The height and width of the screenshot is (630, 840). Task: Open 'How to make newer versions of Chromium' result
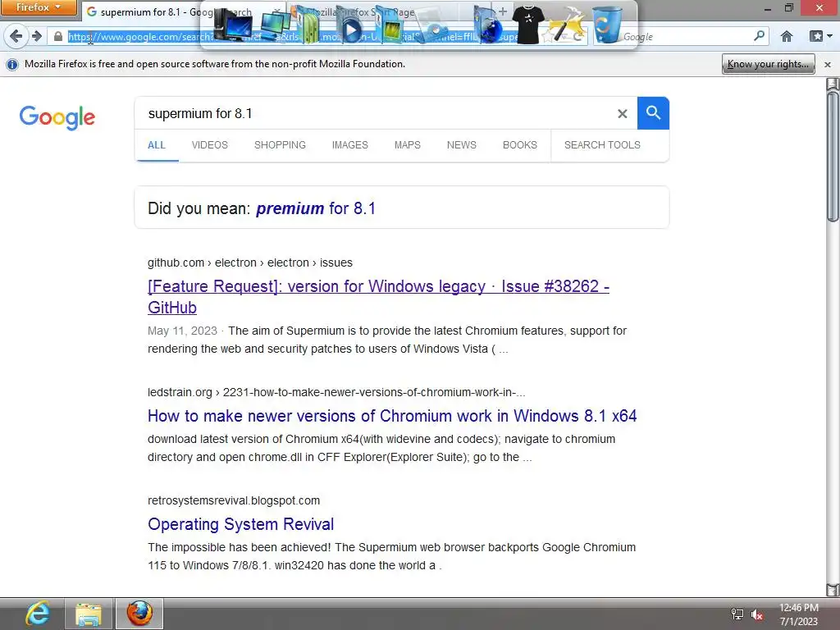[392, 416]
